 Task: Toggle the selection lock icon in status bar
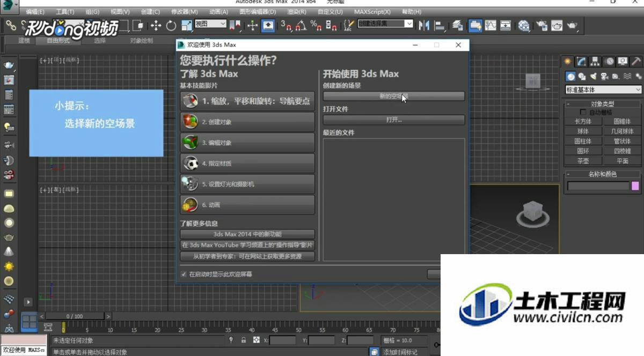coord(244,340)
